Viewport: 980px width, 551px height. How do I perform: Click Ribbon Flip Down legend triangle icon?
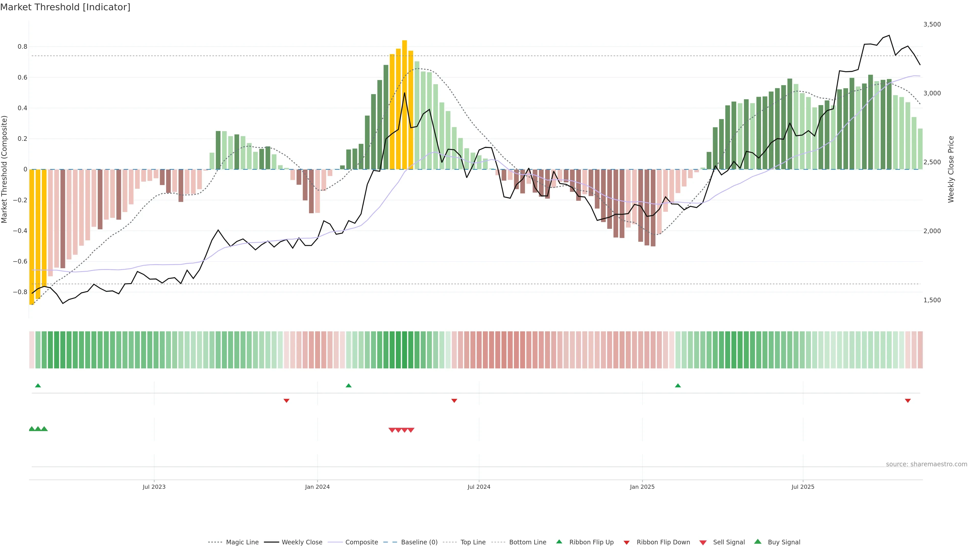point(626,542)
